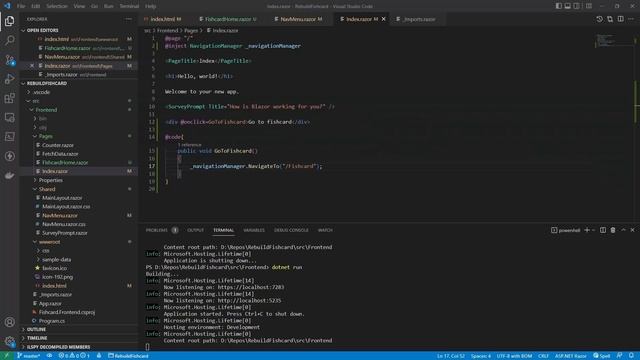Viewport: 640px width, 360px height.
Task: Click the feedback icon in status bar
Action: coord(620,356)
